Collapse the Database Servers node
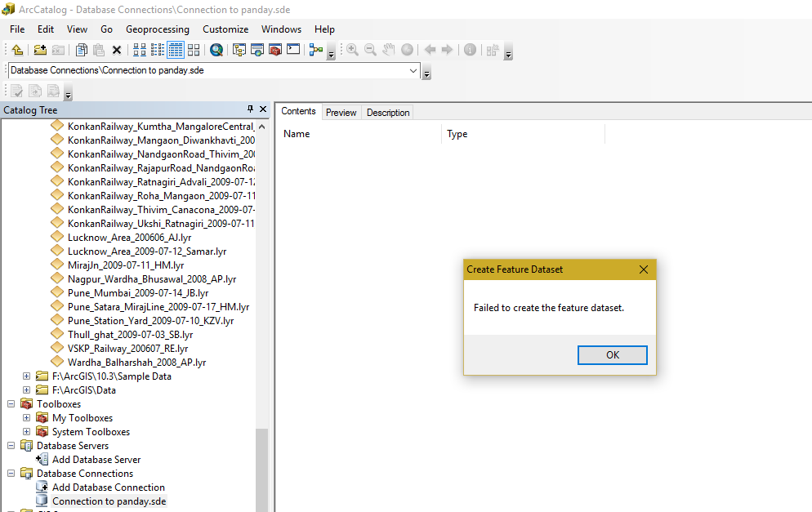This screenshot has width=812, height=512. point(11,446)
